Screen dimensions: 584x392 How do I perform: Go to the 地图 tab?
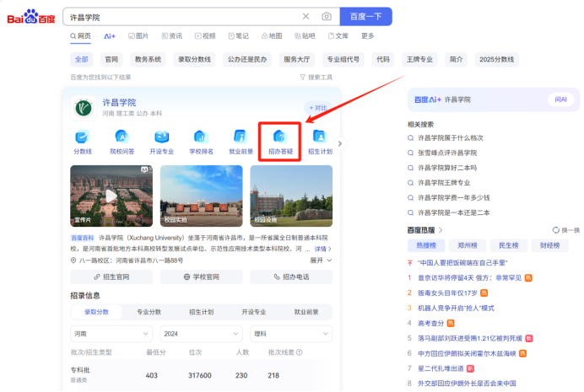[x=272, y=36]
